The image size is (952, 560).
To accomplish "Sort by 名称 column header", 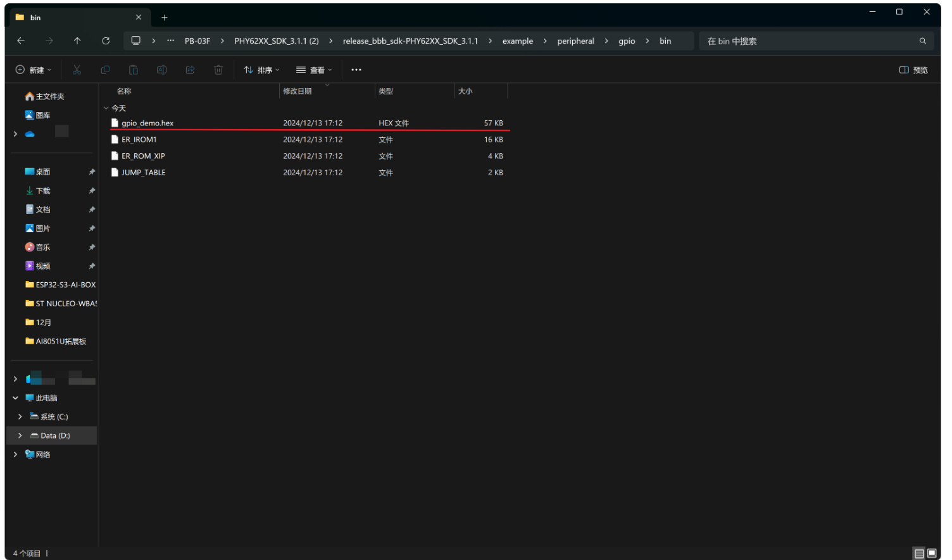I will click(124, 91).
